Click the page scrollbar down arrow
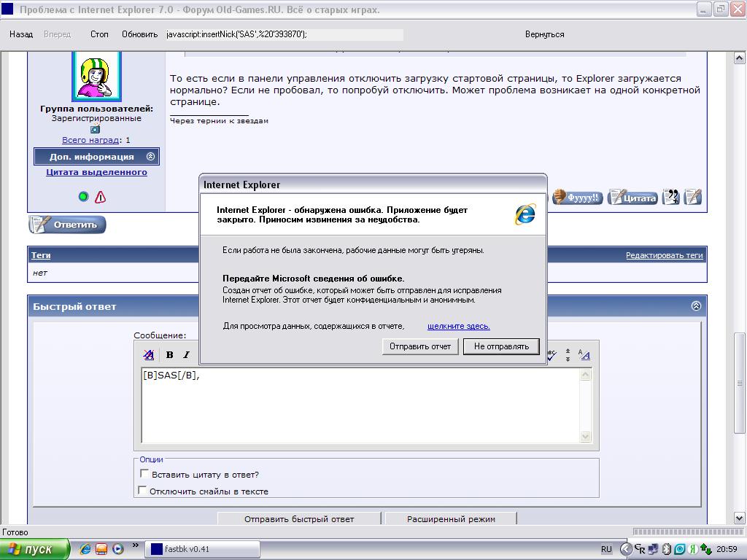This screenshot has width=747, height=560. pos(740,518)
